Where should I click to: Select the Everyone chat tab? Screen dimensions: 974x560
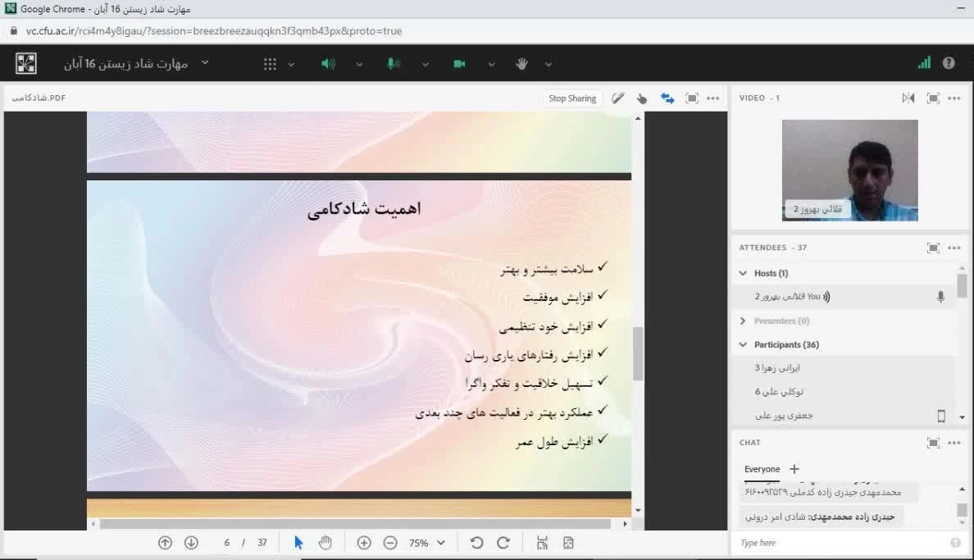pyautogui.click(x=762, y=469)
